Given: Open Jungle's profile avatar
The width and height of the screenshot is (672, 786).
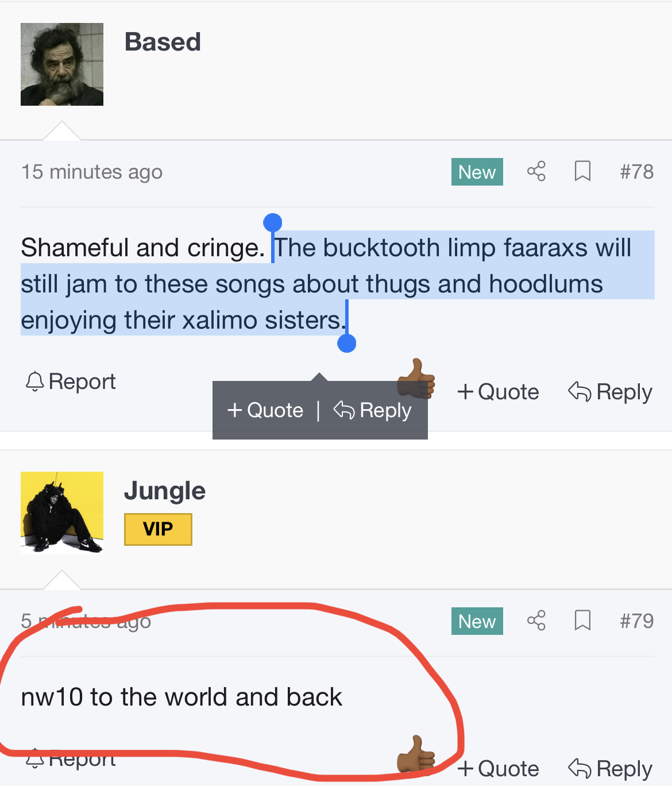Looking at the screenshot, I should click(x=62, y=513).
